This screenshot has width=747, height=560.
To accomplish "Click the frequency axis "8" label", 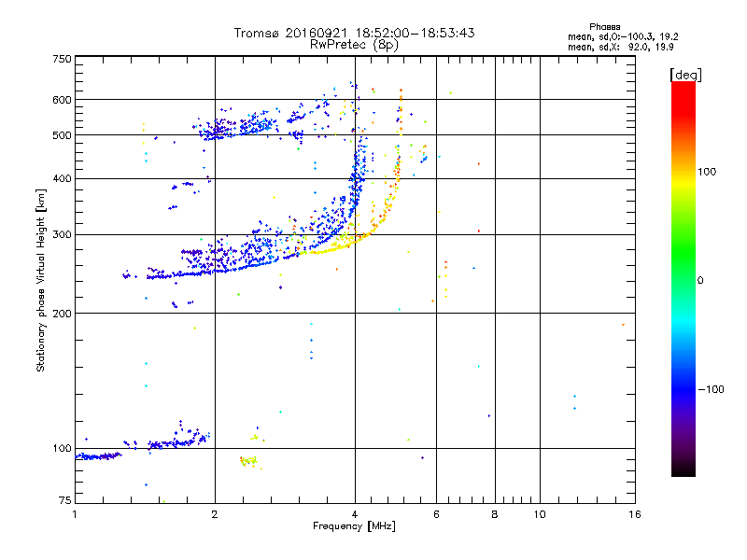I will click(x=495, y=514).
